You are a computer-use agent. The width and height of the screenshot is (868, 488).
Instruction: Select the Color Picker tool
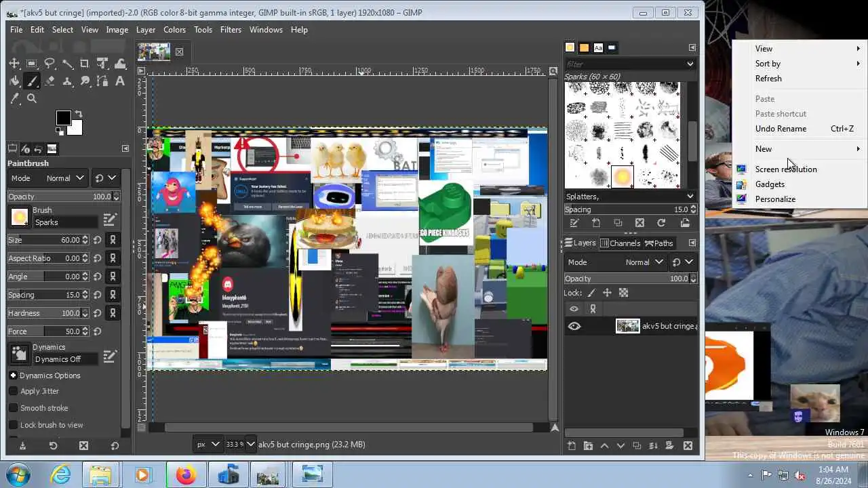click(x=14, y=99)
